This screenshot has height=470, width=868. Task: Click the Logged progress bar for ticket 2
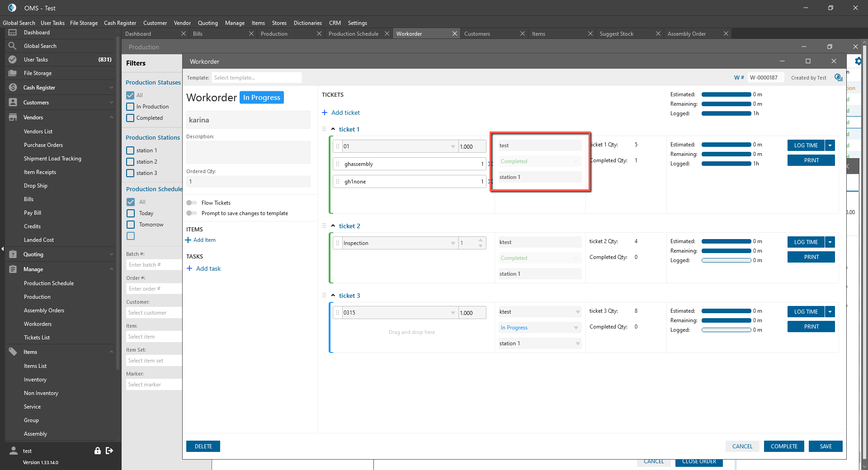pyautogui.click(x=726, y=260)
